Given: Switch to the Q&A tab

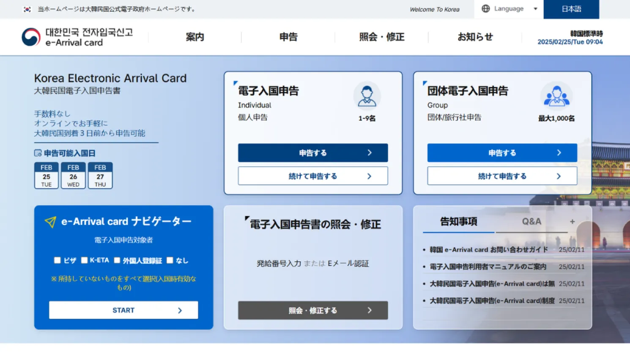Looking at the screenshot, I should (531, 221).
